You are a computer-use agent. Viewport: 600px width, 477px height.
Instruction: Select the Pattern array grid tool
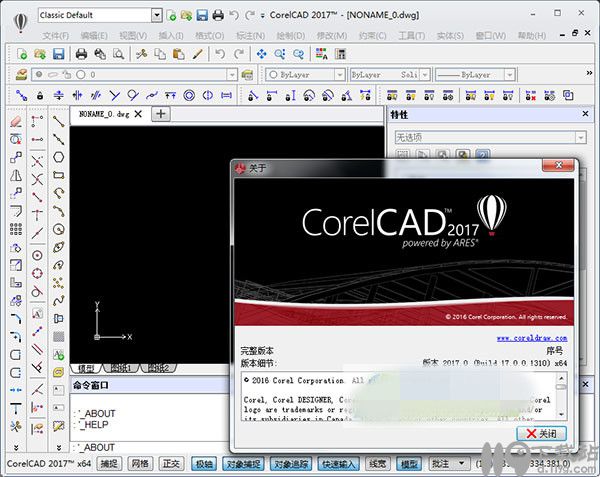16,229
